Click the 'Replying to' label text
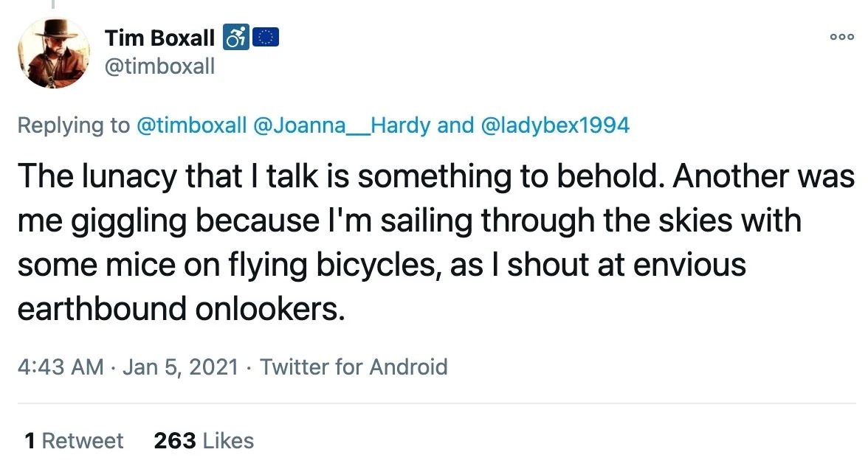This screenshot has width=868, height=469. [x=74, y=125]
